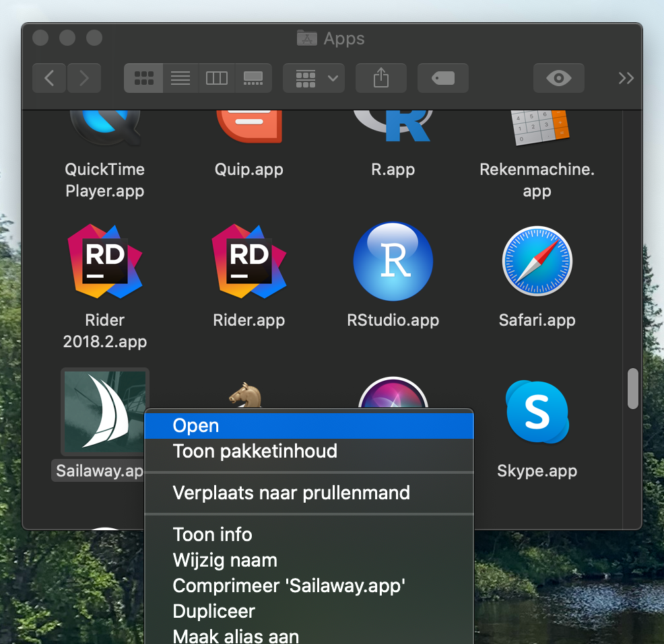664x644 pixels.
Task: Choose Maak alias aan
Action: (x=309, y=635)
